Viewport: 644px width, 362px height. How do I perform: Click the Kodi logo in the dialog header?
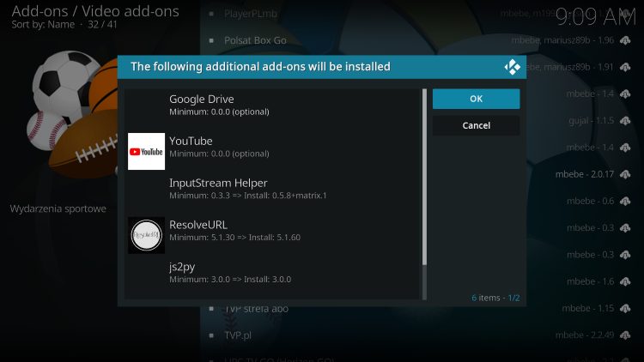[x=512, y=67]
